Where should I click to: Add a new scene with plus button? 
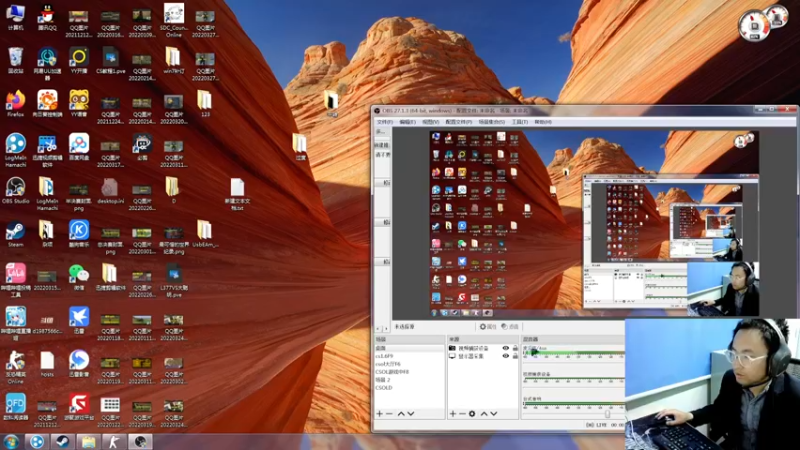coord(379,414)
